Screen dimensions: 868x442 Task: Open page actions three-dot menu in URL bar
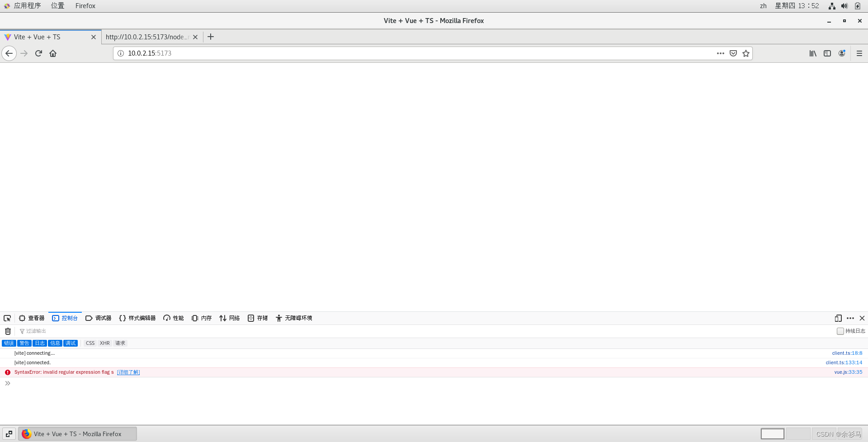click(721, 53)
